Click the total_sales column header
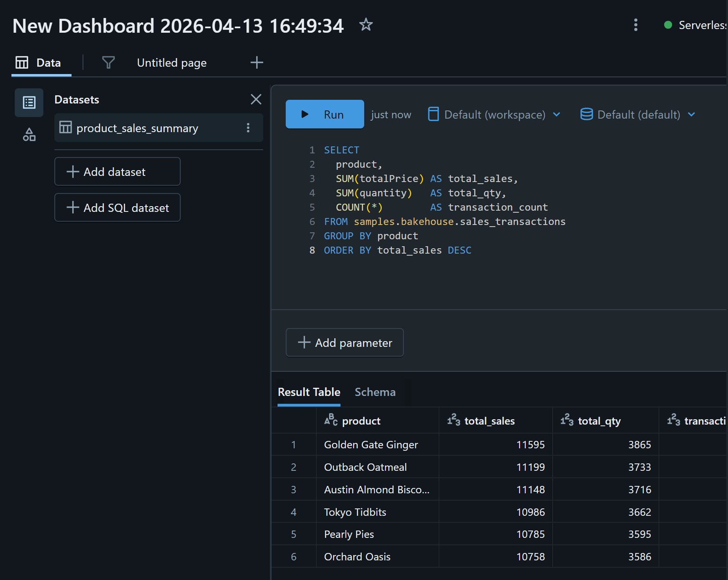This screenshot has height=580, width=728. click(x=489, y=421)
